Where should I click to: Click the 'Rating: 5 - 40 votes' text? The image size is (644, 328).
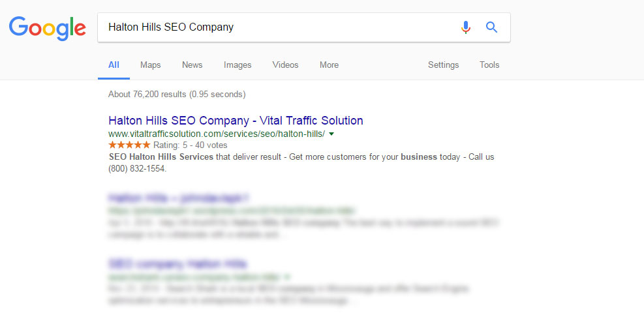tap(190, 145)
